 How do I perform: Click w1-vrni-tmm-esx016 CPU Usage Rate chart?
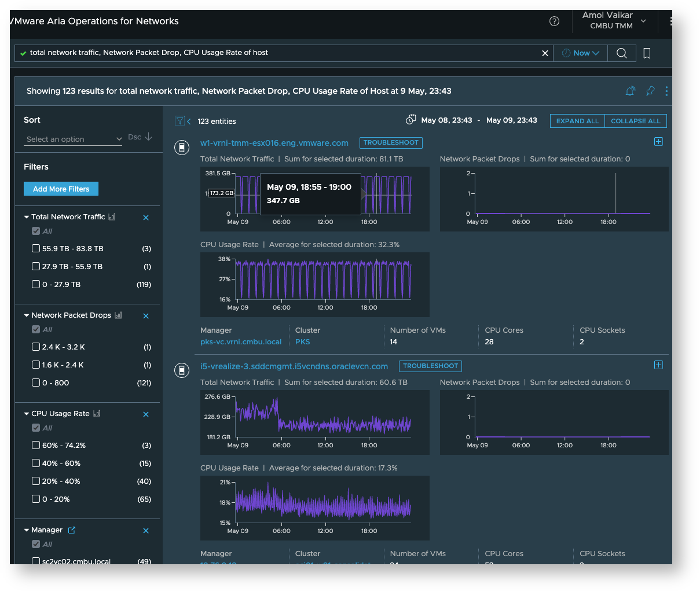coord(315,284)
